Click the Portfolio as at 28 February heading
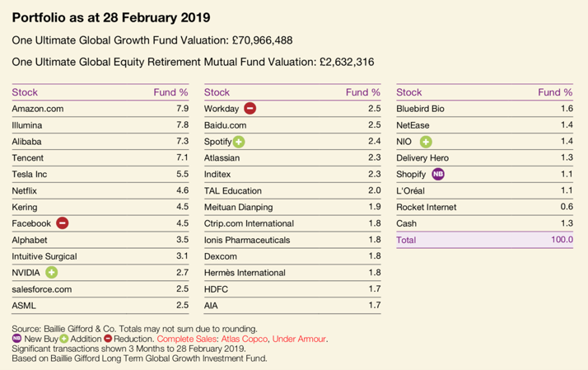Viewport: 588px width, 370px height. (111, 16)
